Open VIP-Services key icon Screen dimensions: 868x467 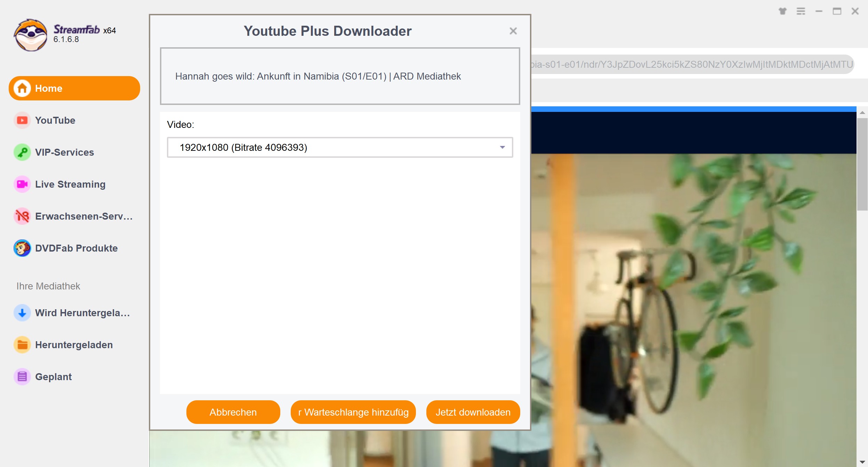(x=22, y=153)
